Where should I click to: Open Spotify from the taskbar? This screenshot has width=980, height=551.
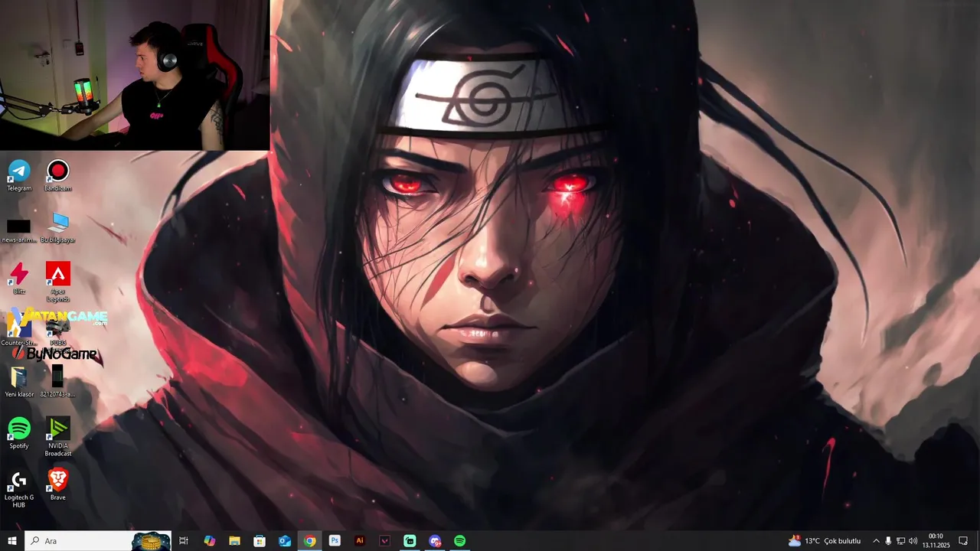459,541
